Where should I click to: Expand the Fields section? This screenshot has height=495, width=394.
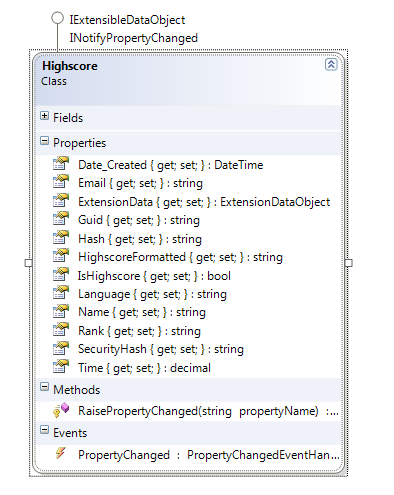point(44,116)
